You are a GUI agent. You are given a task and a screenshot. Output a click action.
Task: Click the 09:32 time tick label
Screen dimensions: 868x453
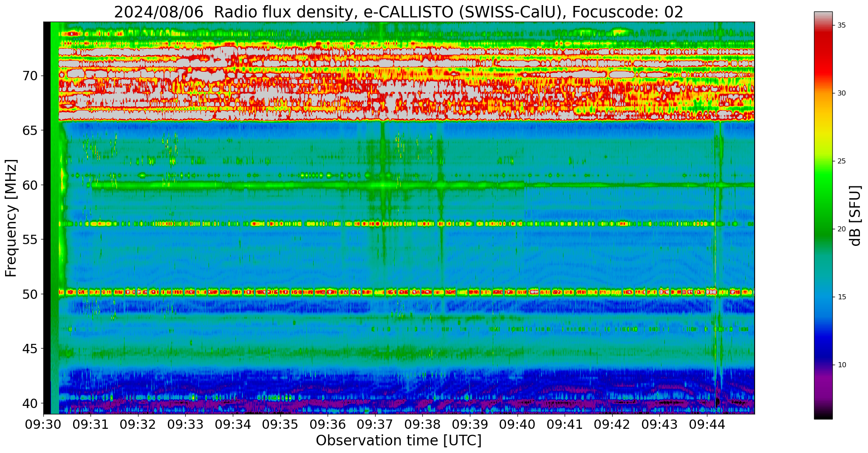click(138, 425)
